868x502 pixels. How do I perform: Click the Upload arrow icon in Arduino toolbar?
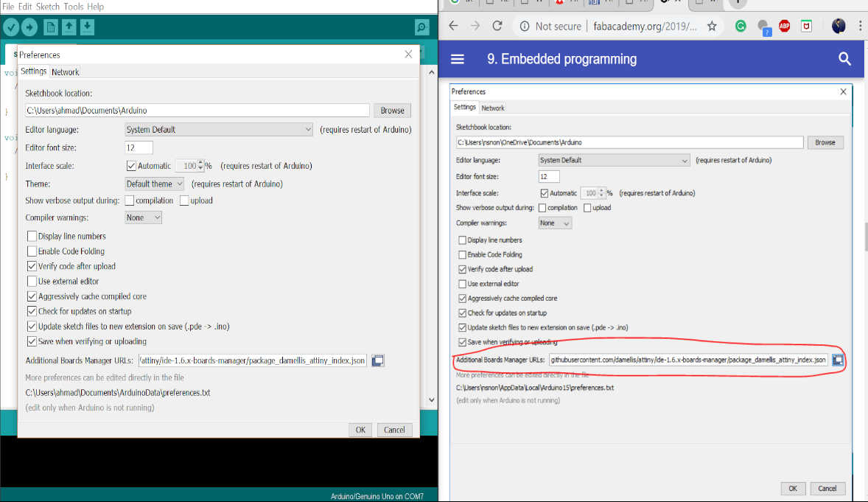point(29,27)
